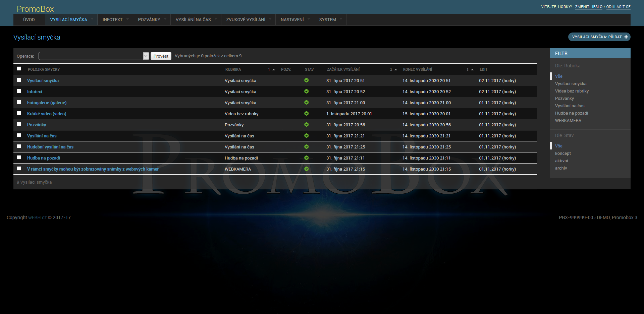Viewport: 644px width, 314px height.
Task: Expand the Infotext menu arrow
Action: pos(127,19)
